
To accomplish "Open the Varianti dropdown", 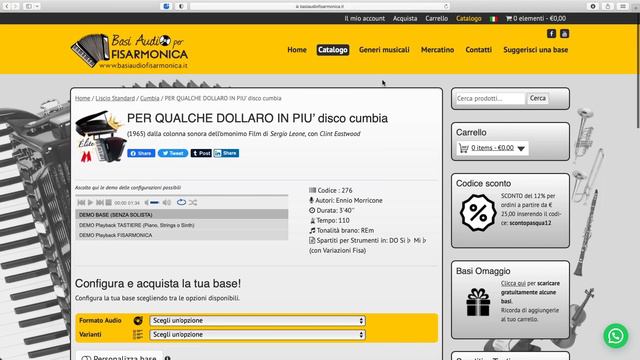I will pyautogui.click(x=258, y=335).
